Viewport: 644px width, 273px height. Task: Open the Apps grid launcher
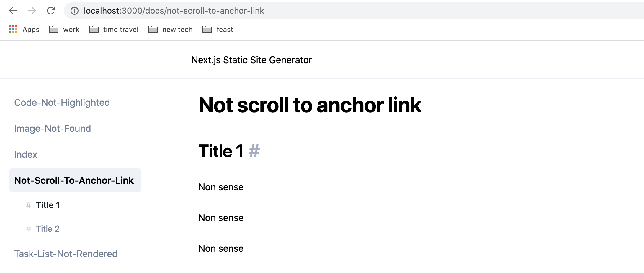coord(13,29)
